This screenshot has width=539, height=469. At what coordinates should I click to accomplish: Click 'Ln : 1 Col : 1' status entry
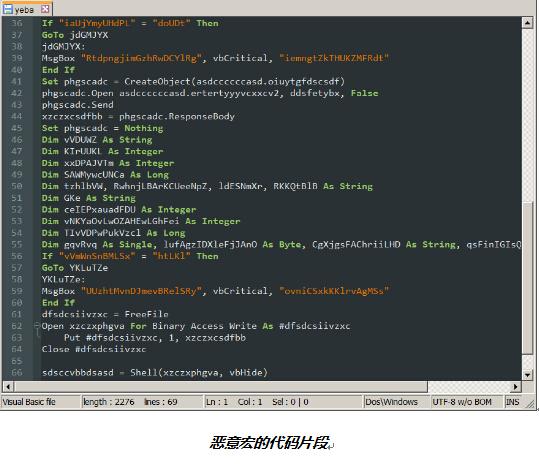(x=234, y=402)
